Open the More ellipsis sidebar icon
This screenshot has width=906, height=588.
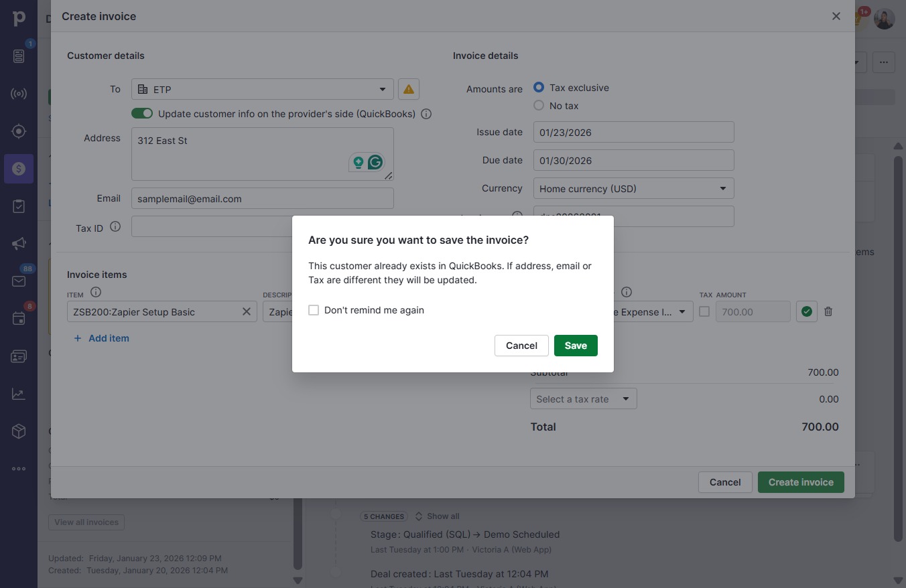pyautogui.click(x=19, y=469)
